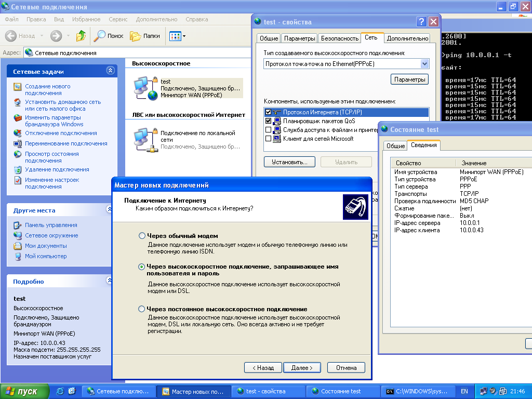This screenshot has height=399, width=532.
Task: Switch to Общие tab in Состояние test
Action: tap(395, 145)
